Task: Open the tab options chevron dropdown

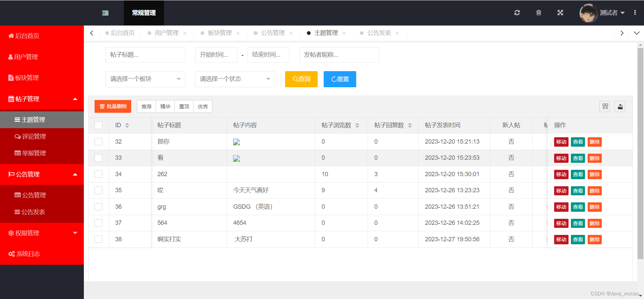Action: pyautogui.click(x=637, y=33)
